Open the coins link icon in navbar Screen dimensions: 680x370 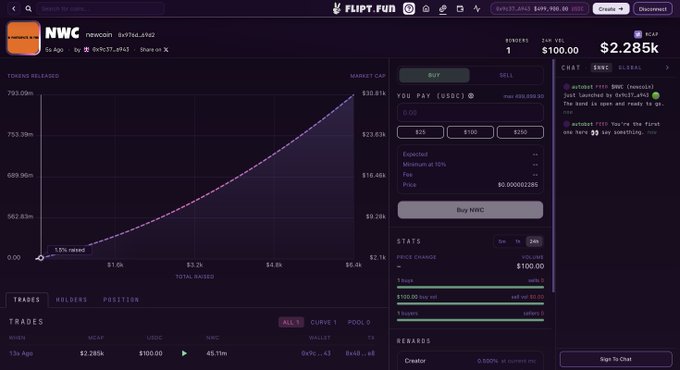click(x=443, y=8)
